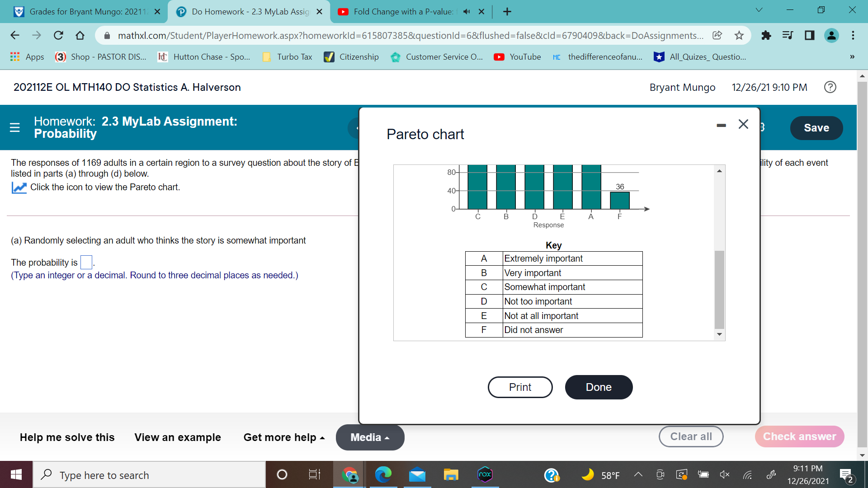Launch Nox Player from the taskbar
This screenshot has height=488, width=868.
(x=484, y=474)
